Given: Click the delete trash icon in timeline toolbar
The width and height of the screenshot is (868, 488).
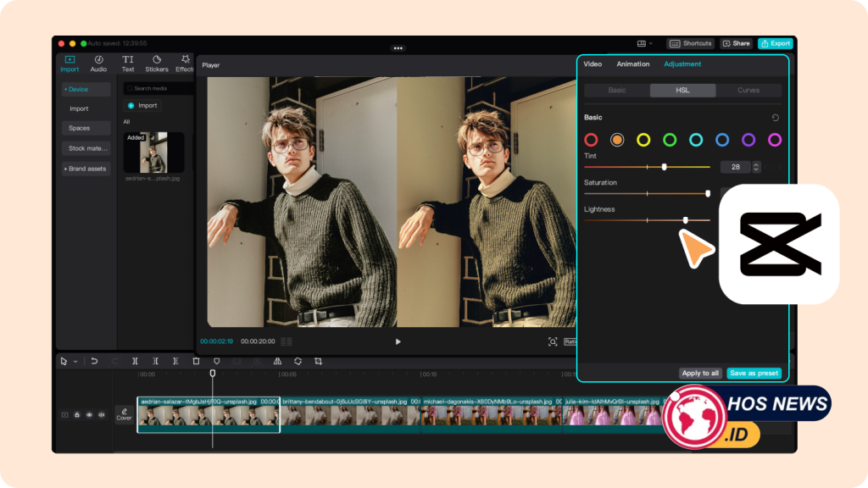Looking at the screenshot, I should (196, 361).
